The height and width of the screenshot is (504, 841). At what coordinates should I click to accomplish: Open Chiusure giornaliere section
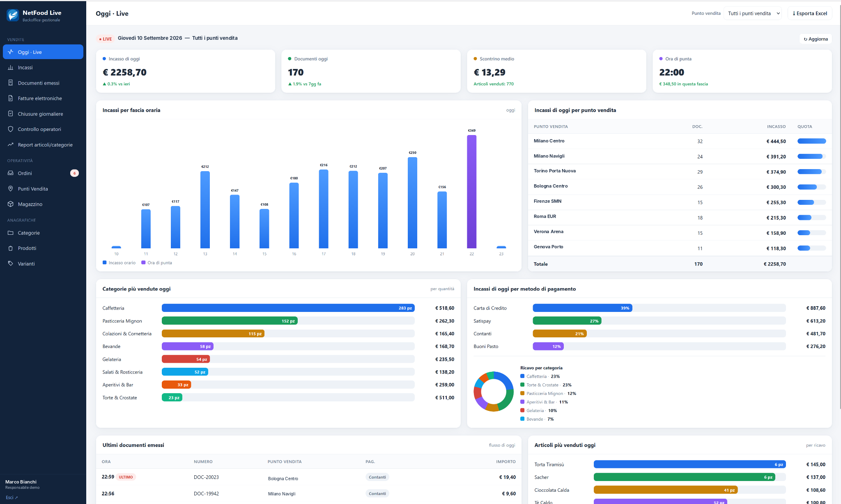click(43, 114)
